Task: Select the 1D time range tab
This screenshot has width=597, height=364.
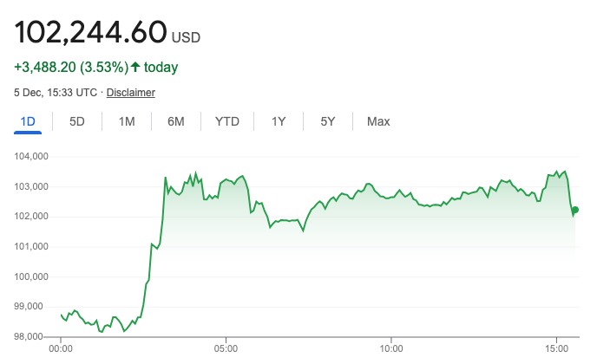Action: 28,121
